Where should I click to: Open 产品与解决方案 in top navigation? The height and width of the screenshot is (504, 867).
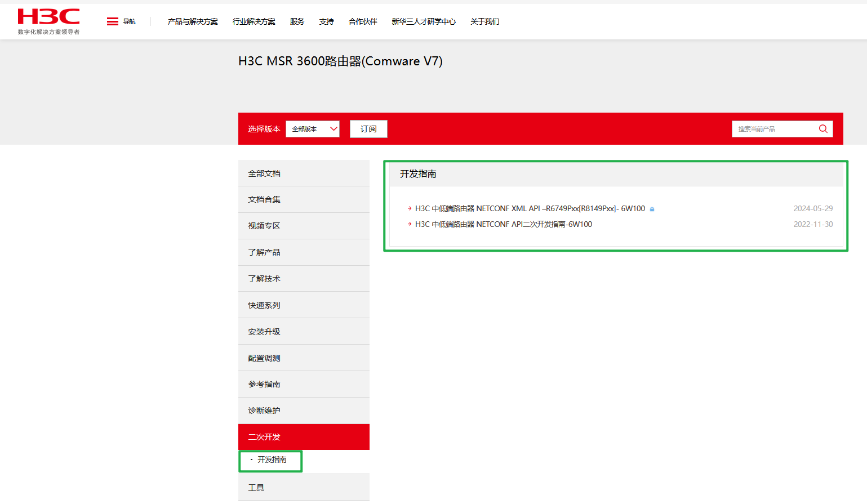(x=193, y=21)
